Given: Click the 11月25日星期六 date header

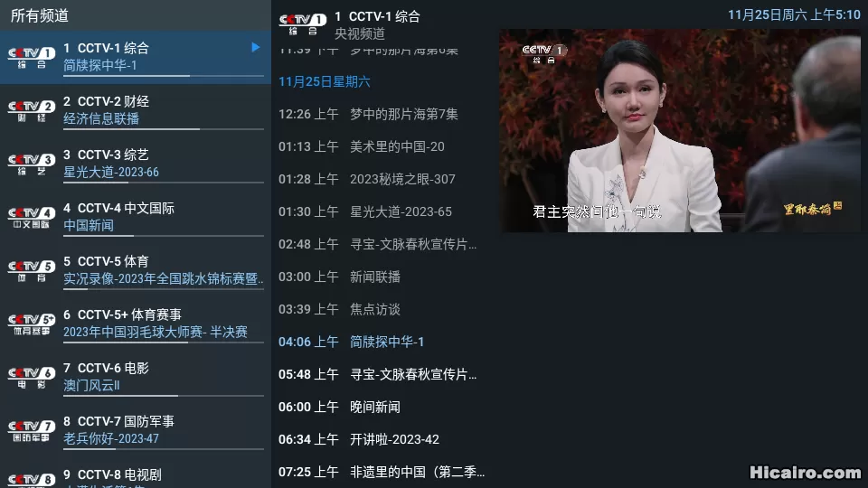Looking at the screenshot, I should tap(325, 82).
